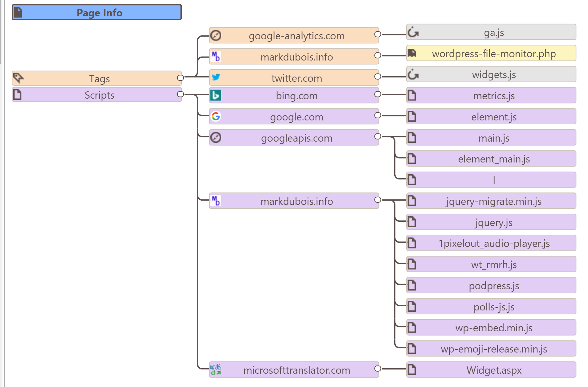Click the Mb favicon in orange markdubois.info node
The height and width of the screenshot is (387, 588).
click(216, 57)
